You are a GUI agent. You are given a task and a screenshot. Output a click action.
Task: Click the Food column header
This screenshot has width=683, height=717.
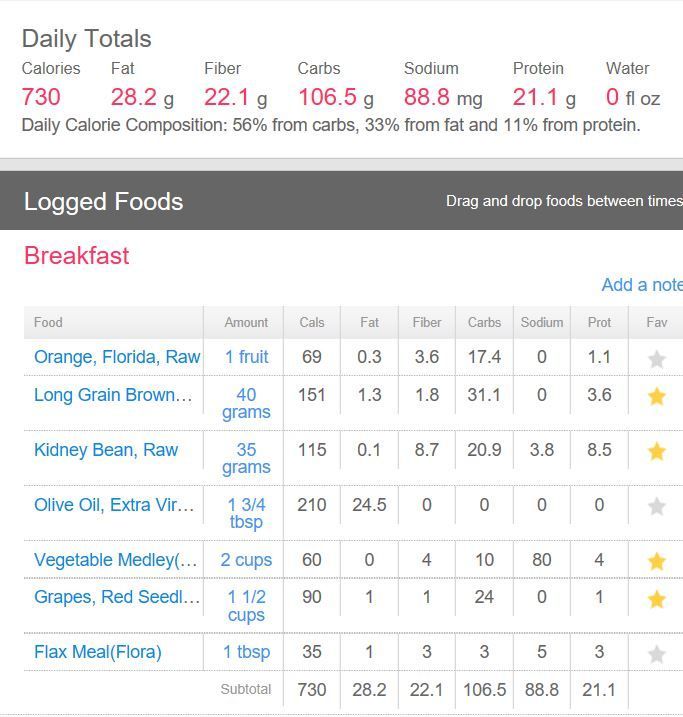48,322
